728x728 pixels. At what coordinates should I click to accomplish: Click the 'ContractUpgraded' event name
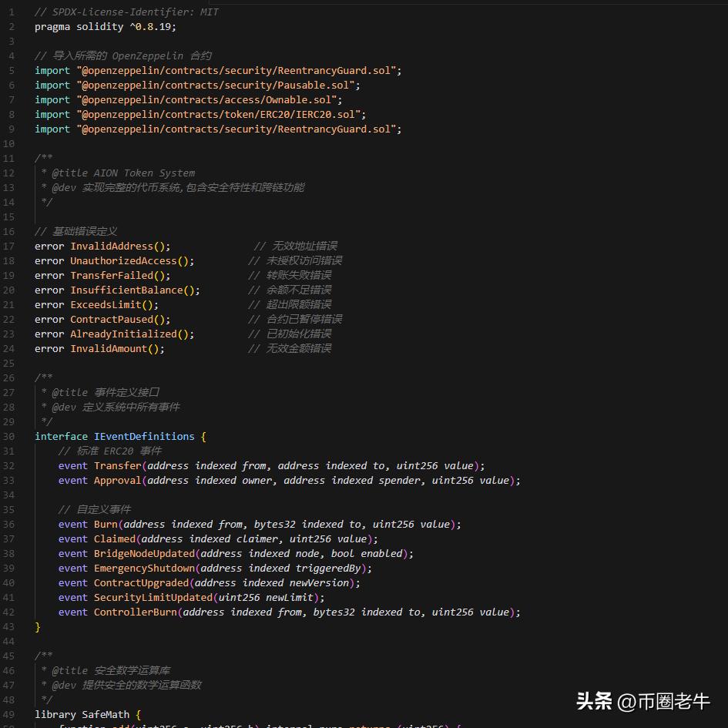142,582
